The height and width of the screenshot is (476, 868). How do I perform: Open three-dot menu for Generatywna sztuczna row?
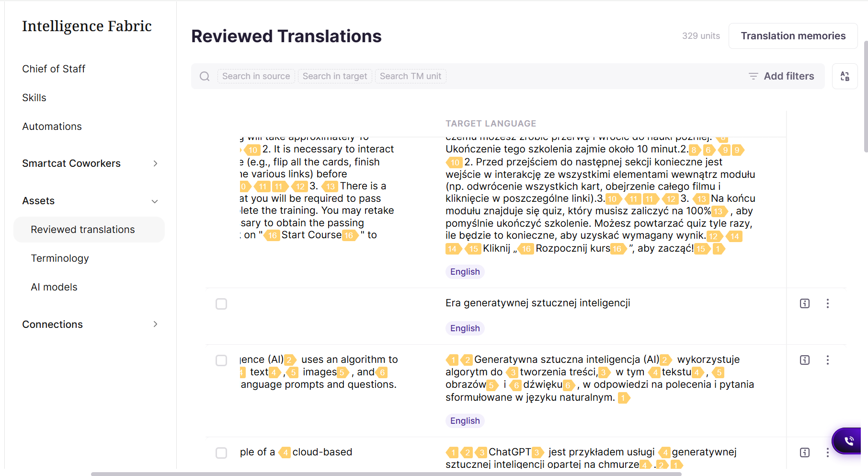(827, 360)
